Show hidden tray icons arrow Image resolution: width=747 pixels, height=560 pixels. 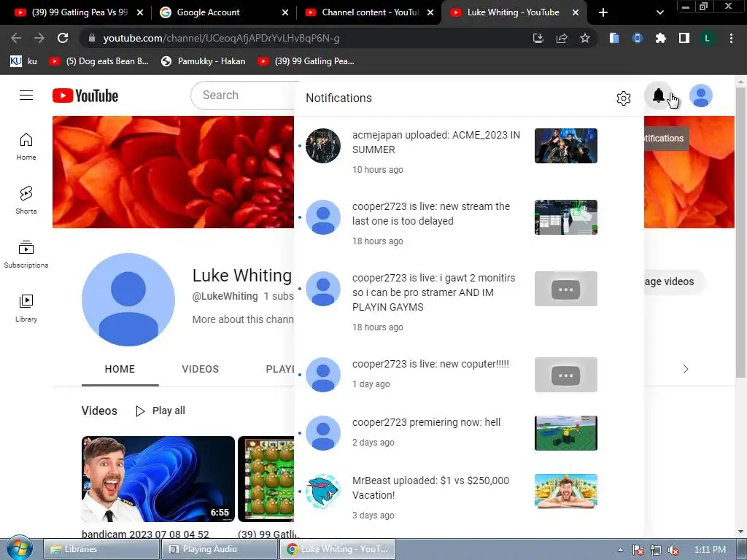point(620,550)
